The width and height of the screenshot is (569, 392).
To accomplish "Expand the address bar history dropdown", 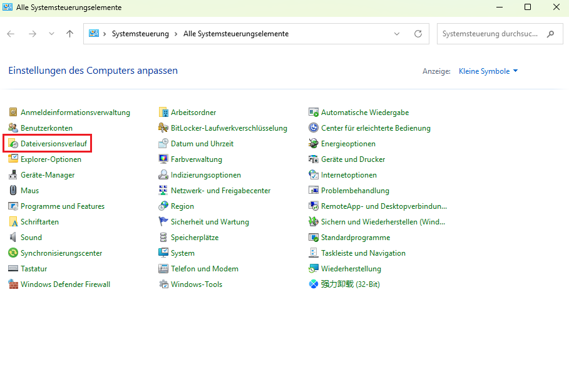I will point(397,34).
